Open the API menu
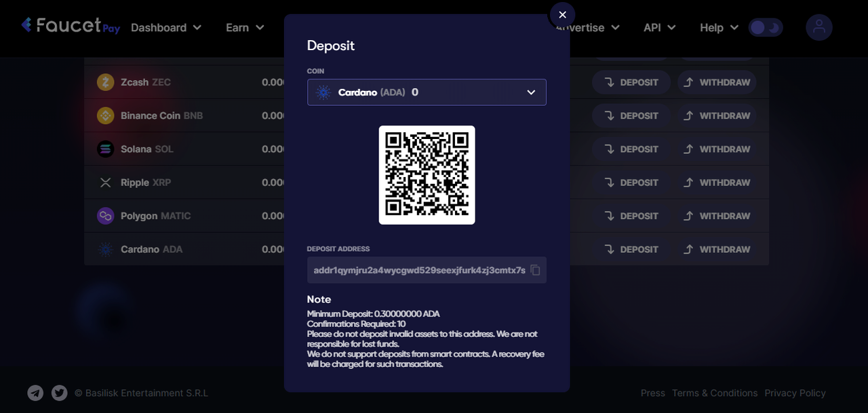The image size is (868, 413). [x=659, y=28]
